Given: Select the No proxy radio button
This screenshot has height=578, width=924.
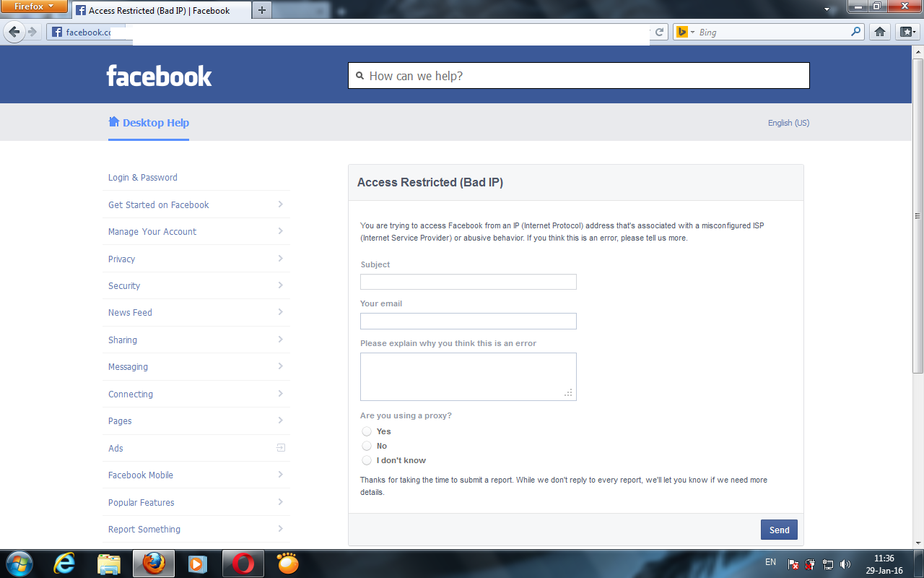Looking at the screenshot, I should [x=367, y=446].
